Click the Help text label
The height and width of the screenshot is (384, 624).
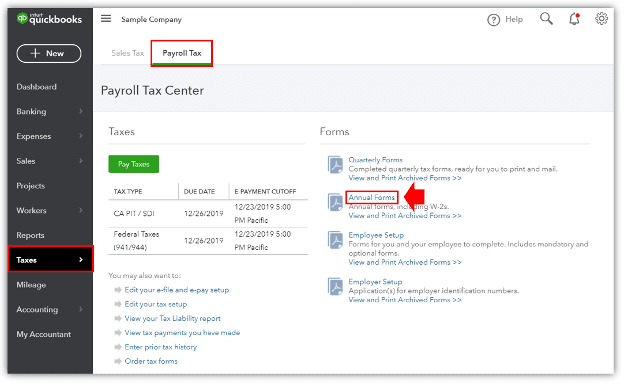(x=514, y=19)
